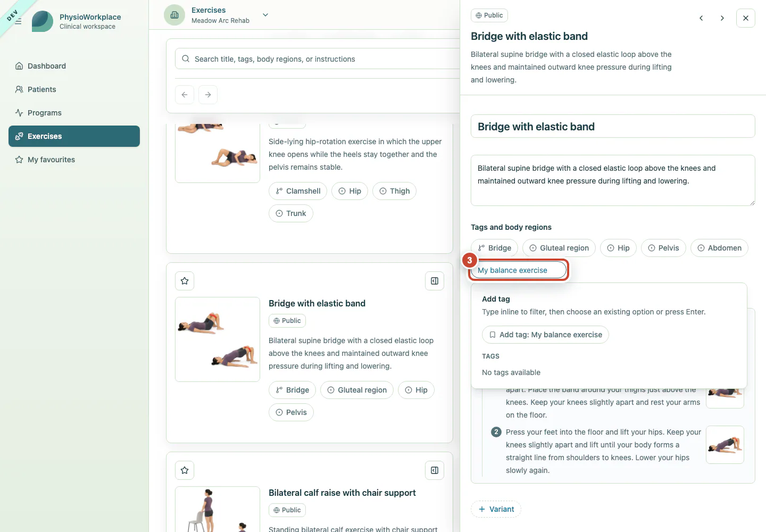This screenshot has height=532, width=766.
Task: Open side panel for Bilateral calf raise card
Action: click(x=435, y=470)
